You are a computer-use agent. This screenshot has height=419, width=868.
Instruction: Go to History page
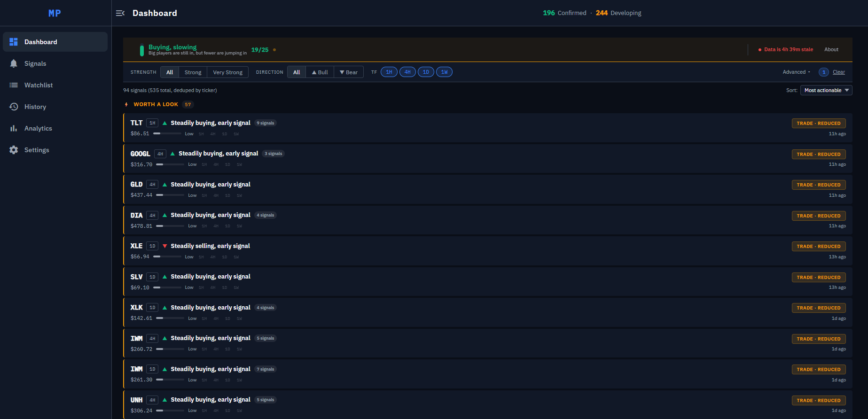(x=55, y=107)
